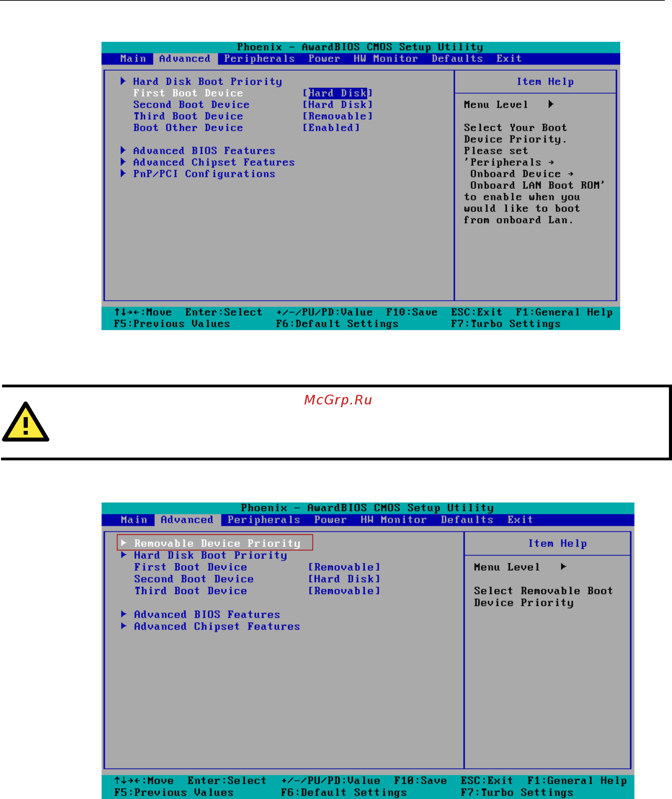The height and width of the screenshot is (799, 672).
Task: Click Enter:Select hint in top screen footer
Action: (224, 313)
